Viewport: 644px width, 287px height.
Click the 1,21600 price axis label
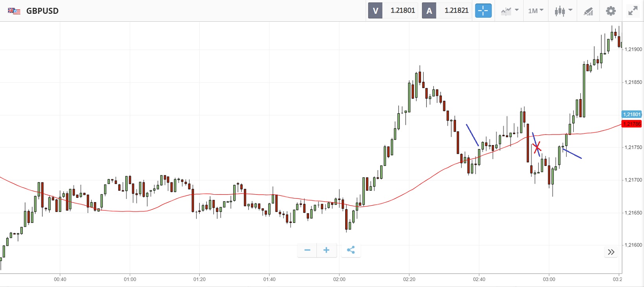pos(633,245)
